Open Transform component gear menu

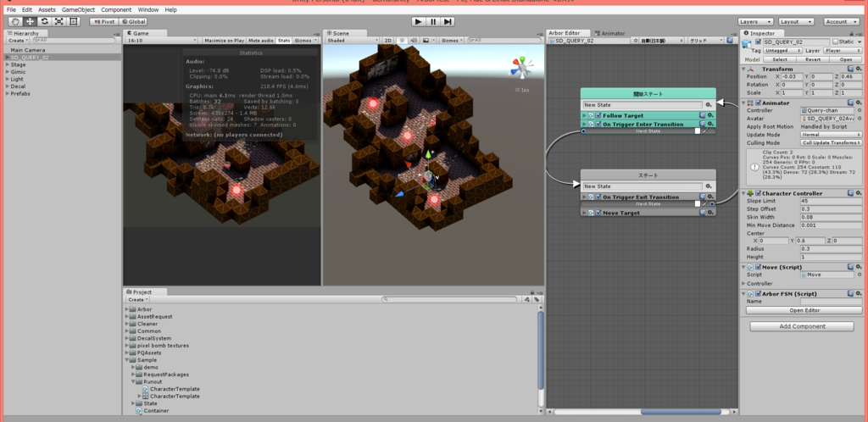[x=859, y=69]
